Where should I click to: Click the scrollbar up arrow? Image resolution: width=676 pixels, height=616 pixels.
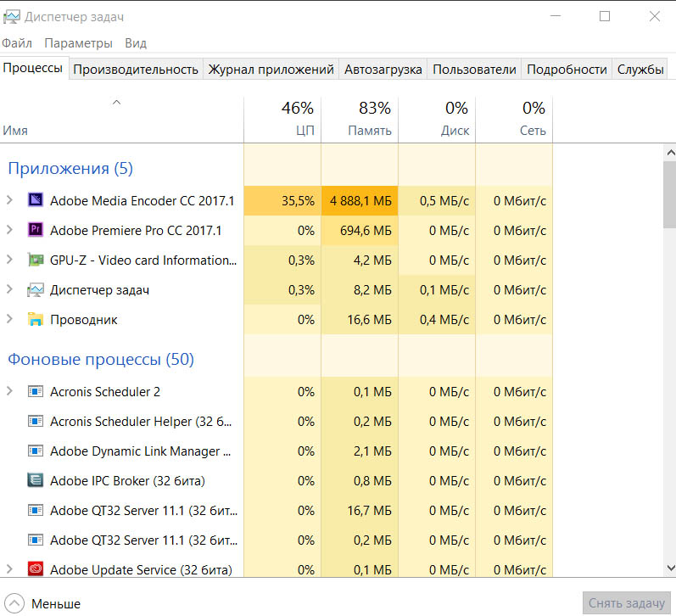point(670,152)
